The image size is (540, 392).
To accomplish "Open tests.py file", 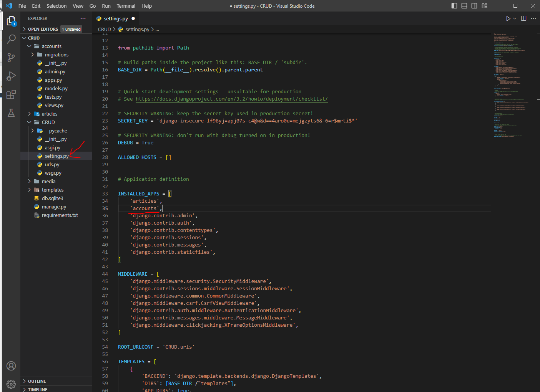I will pos(56,97).
